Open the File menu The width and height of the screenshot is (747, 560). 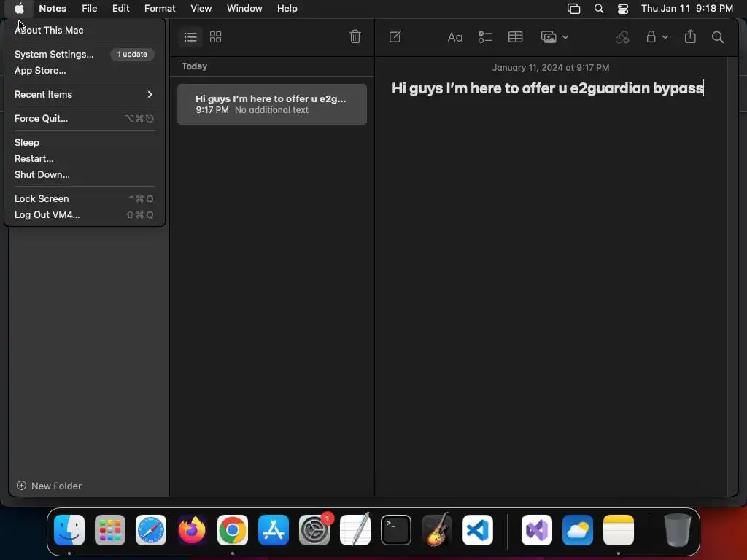pyautogui.click(x=89, y=9)
